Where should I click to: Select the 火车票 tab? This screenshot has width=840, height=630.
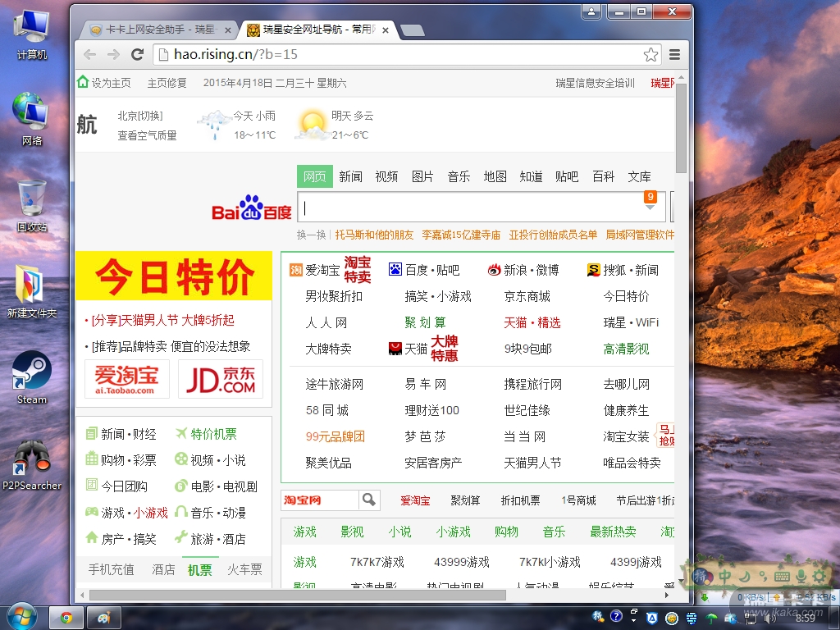pos(244,570)
